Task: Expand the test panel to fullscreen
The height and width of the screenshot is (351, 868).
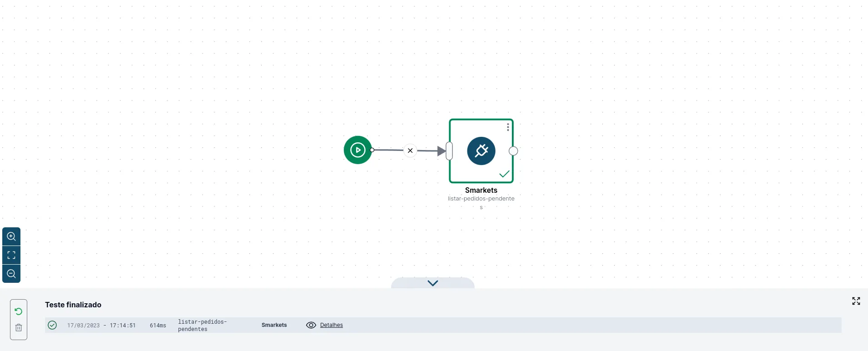Action: (x=856, y=301)
